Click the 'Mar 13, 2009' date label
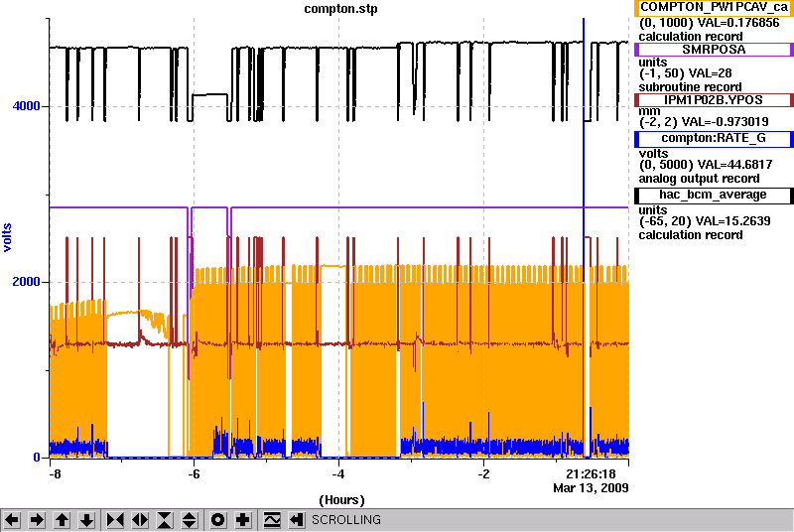Viewport: 794px width, 532px height. coord(591,488)
